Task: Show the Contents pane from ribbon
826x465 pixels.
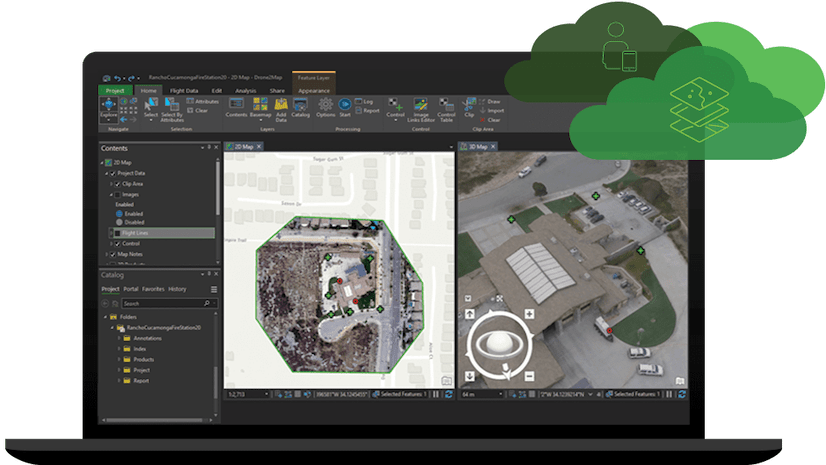Action: pyautogui.click(x=236, y=108)
